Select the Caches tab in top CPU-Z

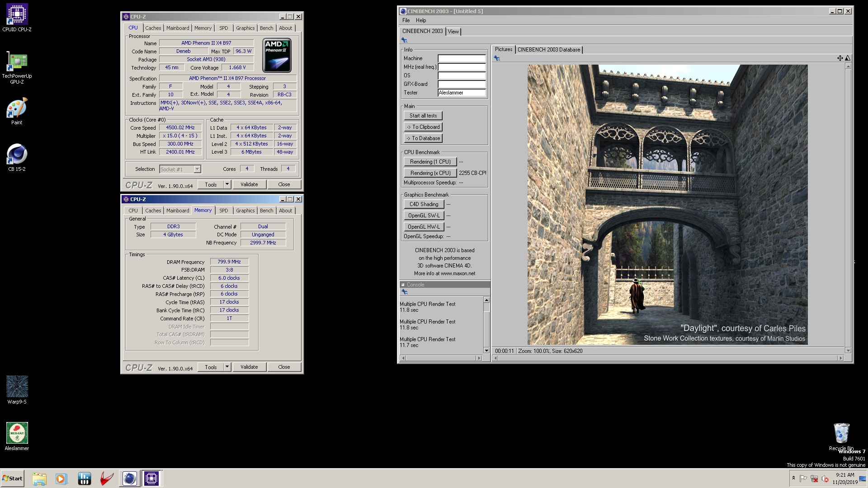pos(153,28)
